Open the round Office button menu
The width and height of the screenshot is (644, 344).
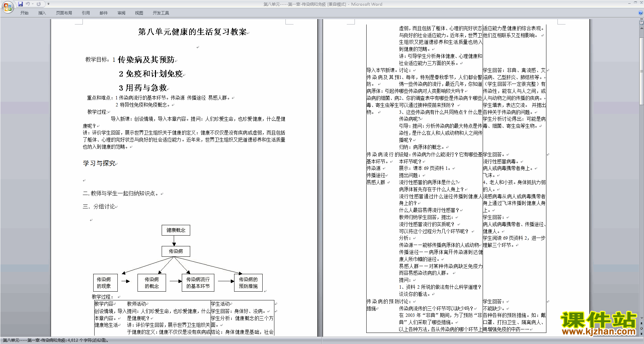(x=7, y=7)
